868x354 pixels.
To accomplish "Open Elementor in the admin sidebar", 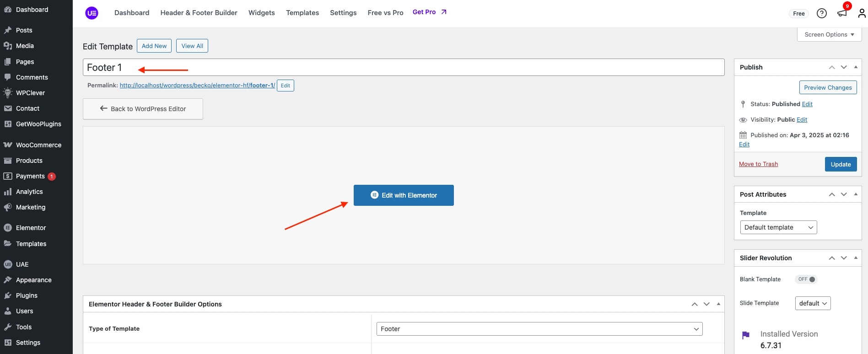I will click(x=31, y=228).
